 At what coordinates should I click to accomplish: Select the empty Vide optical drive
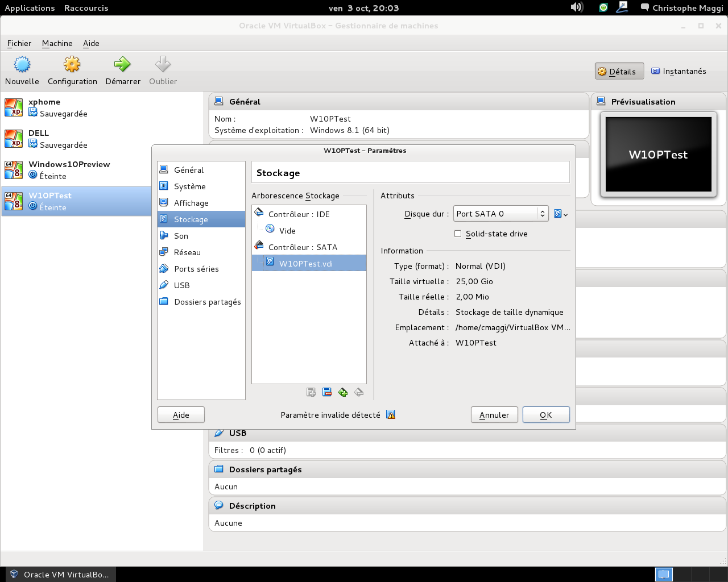(309, 231)
